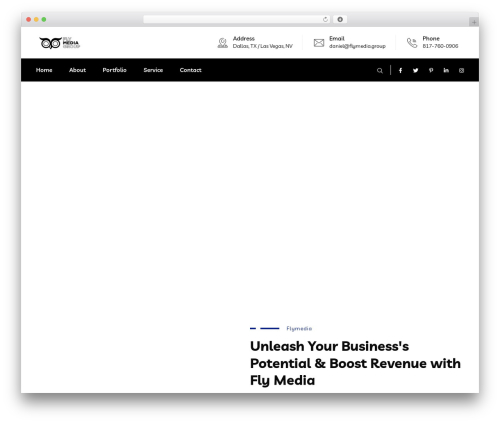Click the Fly Media Group owl logo
The image size is (500, 423).
(60, 43)
